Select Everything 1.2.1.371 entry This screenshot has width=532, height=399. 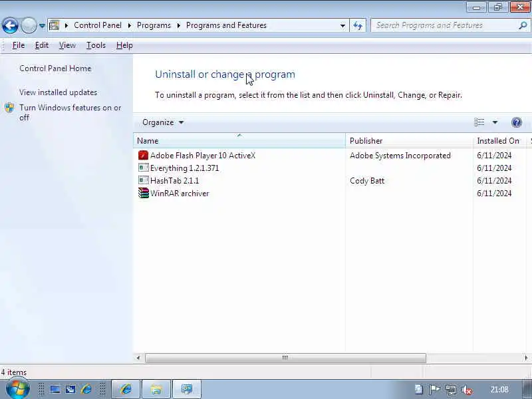(x=185, y=168)
